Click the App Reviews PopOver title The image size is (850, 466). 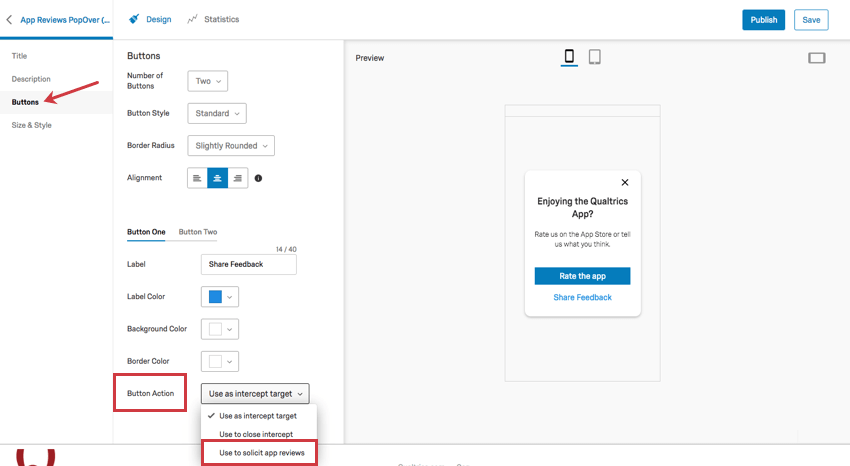click(x=65, y=20)
